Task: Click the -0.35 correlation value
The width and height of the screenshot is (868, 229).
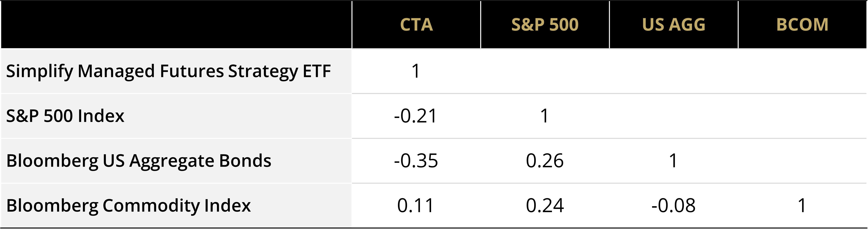Action: 416,161
